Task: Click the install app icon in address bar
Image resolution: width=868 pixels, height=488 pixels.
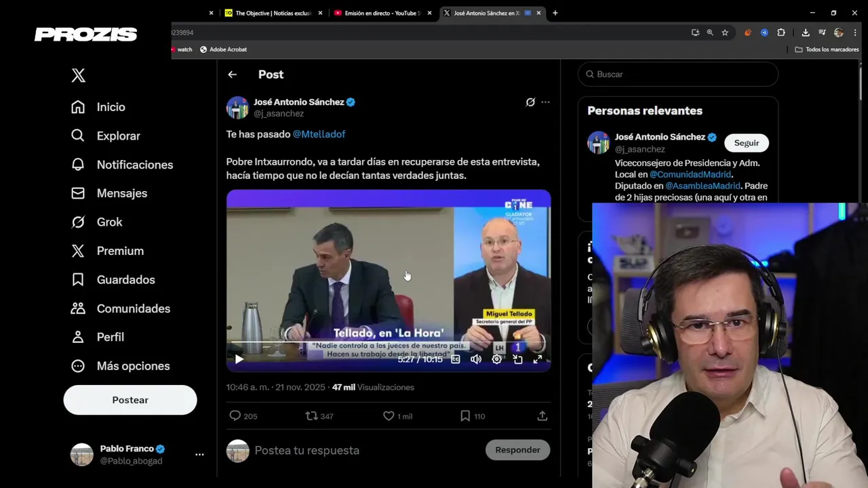Action: click(695, 33)
